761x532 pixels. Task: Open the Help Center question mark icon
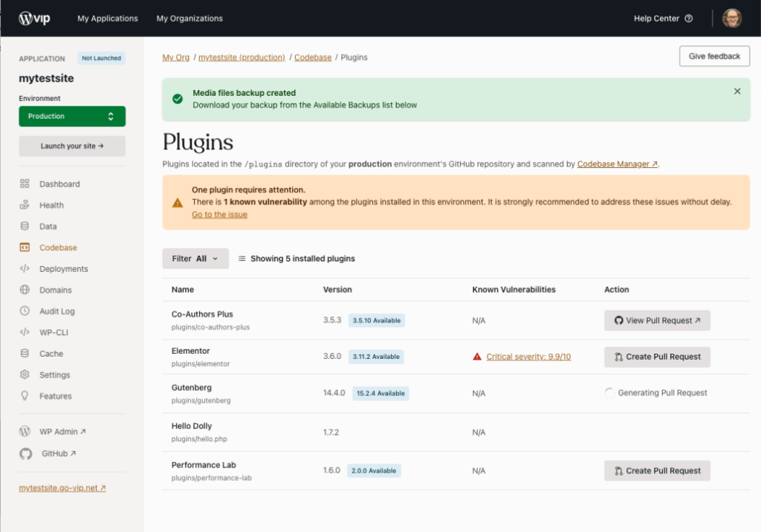pos(689,19)
